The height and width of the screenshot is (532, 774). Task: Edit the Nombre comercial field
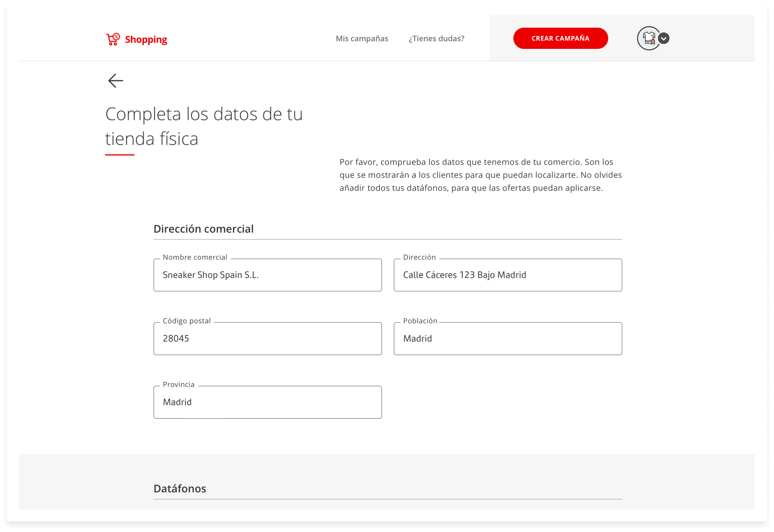coord(267,275)
